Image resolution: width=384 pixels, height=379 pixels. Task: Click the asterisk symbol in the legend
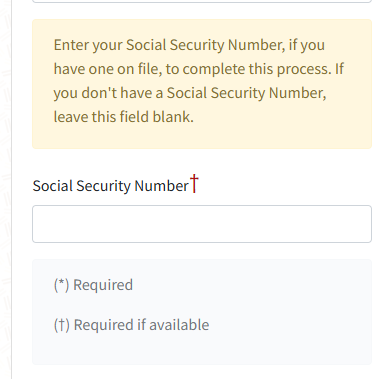click(x=61, y=283)
